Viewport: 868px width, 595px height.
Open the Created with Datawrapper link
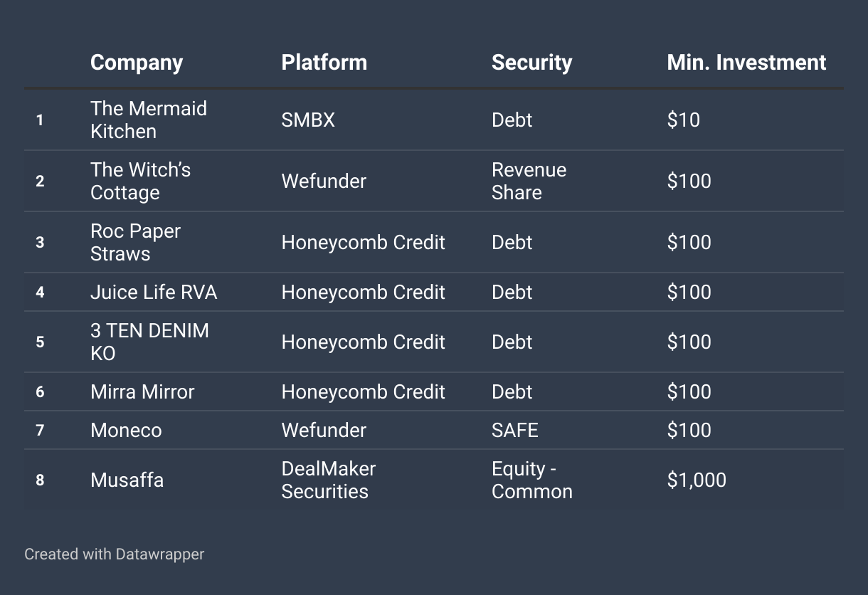pos(114,554)
